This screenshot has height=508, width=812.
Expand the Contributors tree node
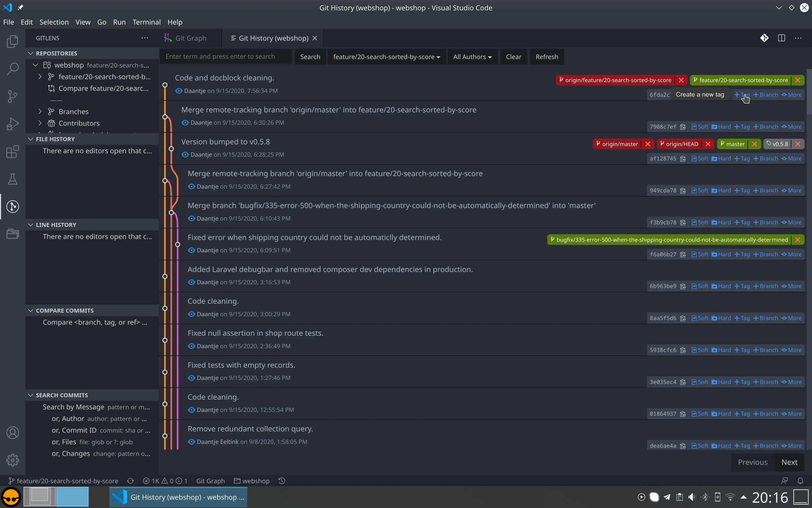(x=40, y=123)
